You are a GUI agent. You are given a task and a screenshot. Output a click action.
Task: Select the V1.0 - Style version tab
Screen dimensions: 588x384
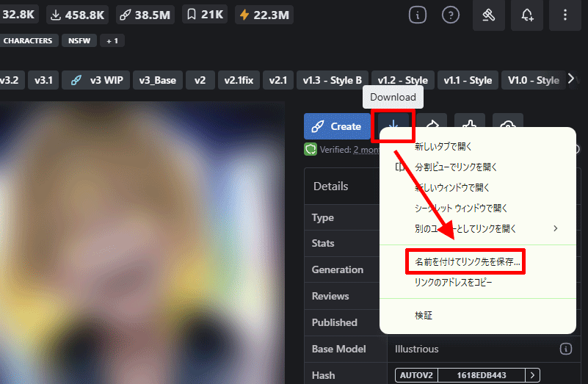pyautogui.click(x=533, y=80)
